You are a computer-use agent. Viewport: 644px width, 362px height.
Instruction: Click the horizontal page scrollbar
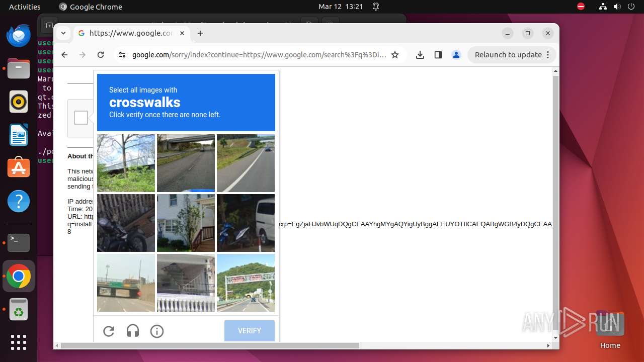pos(210,345)
